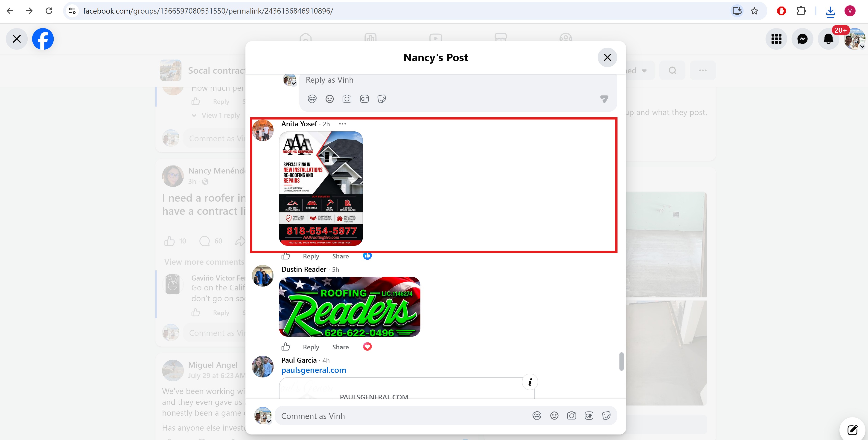Close the Nancy's Post dialog

click(x=607, y=58)
